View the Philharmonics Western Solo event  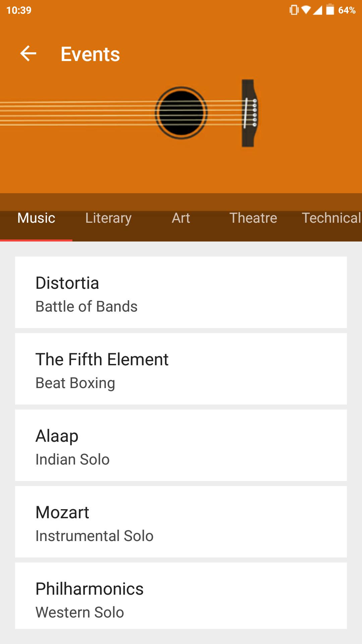181,596
